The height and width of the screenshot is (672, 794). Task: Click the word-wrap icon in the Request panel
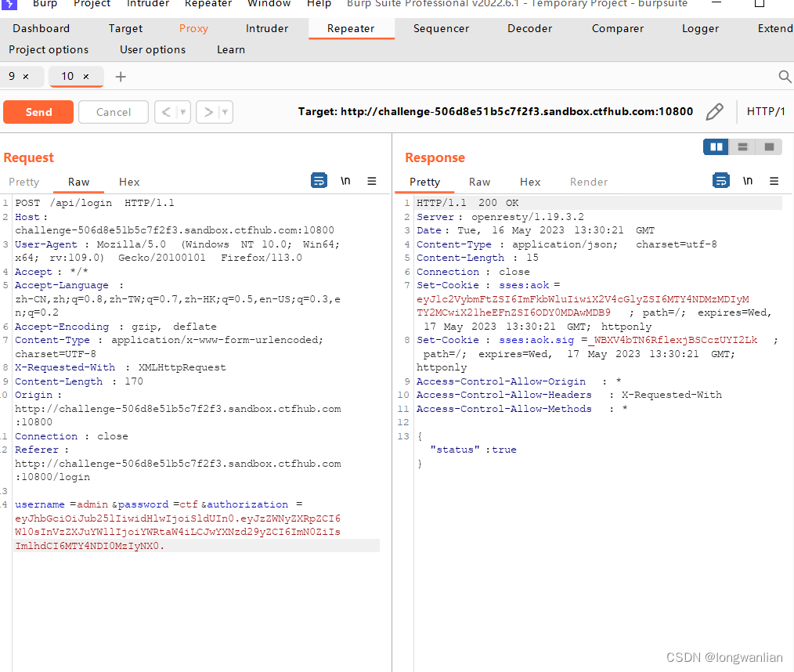click(319, 180)
